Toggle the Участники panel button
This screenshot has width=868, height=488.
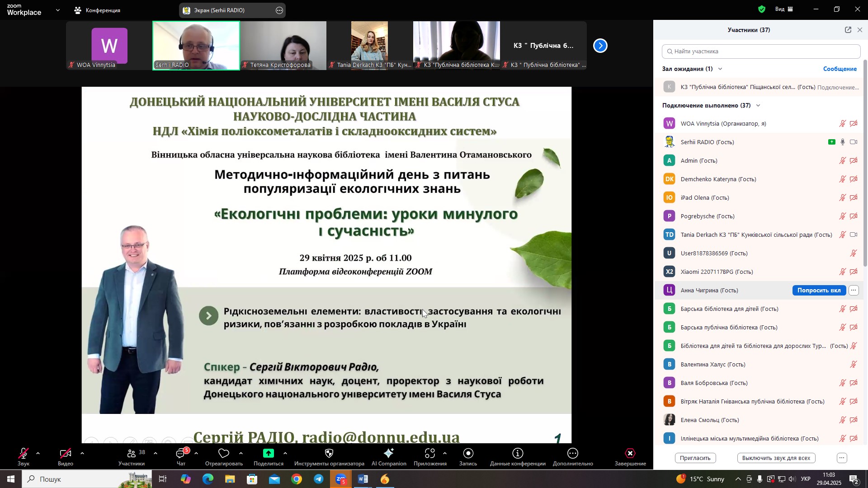132,457
